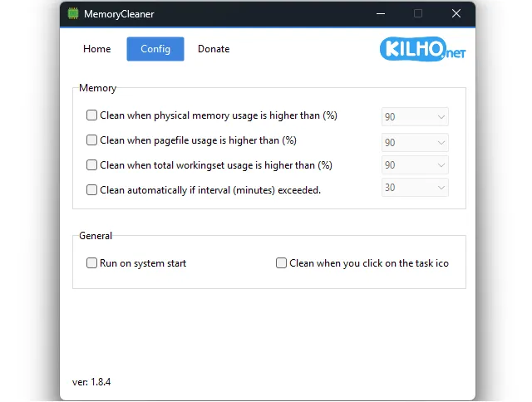Image resolution: width=532 pixels, height=402 pixels.
Task: Close the MemoryCleaner window
Action: coord(456,14)
